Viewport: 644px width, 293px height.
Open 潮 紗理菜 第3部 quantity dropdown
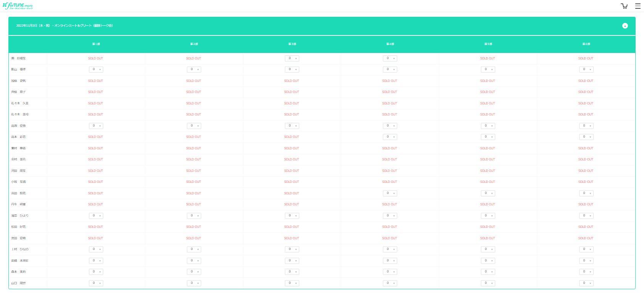pos(292,58)
